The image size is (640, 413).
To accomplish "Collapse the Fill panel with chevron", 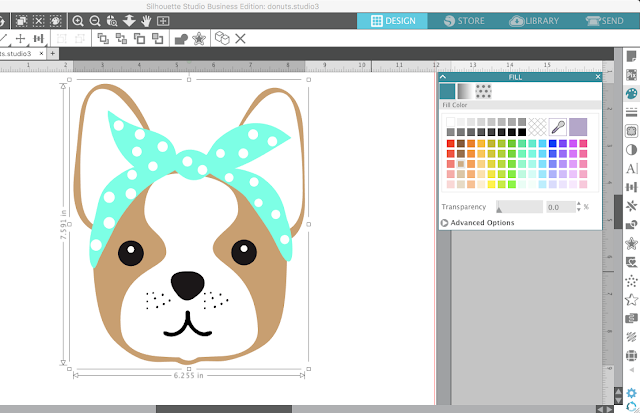I will coord(443,75).
